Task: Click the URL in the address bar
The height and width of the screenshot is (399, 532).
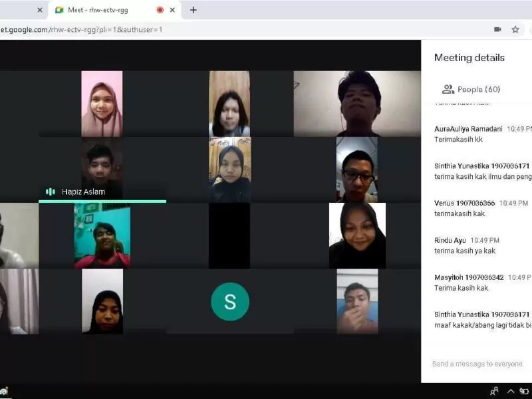Action: pos(81,29)
